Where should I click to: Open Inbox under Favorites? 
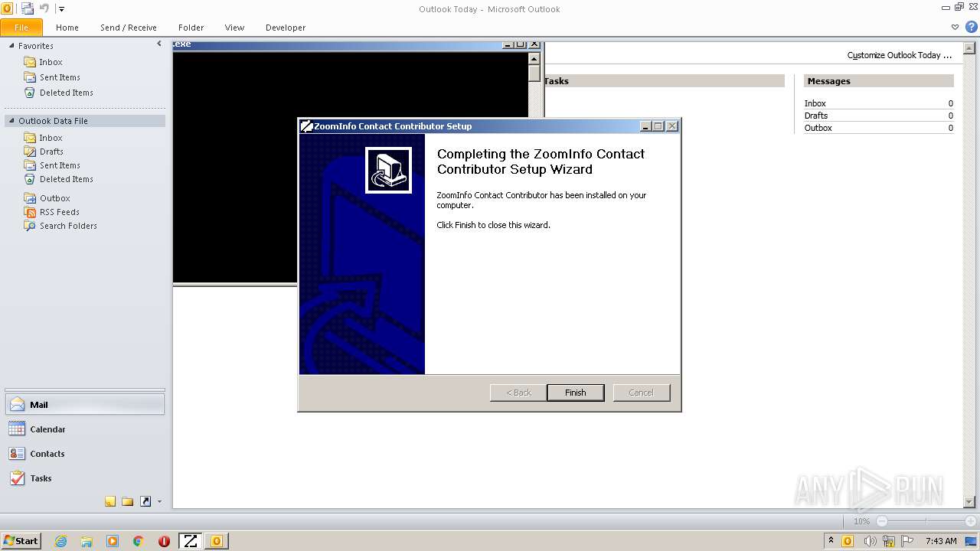tap(51, 62)
